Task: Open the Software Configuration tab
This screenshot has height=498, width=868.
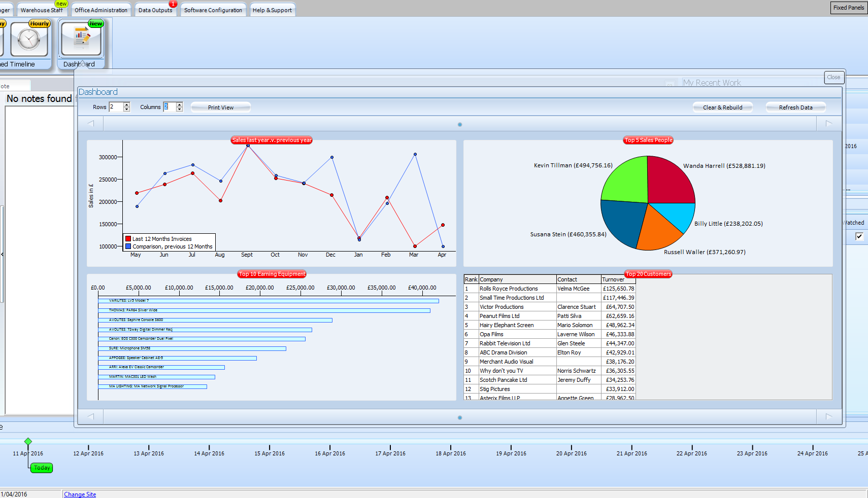Action: click(213, 10)
